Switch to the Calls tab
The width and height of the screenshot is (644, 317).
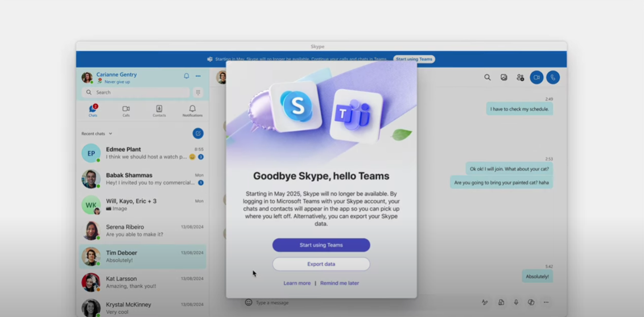coord(126,111)
